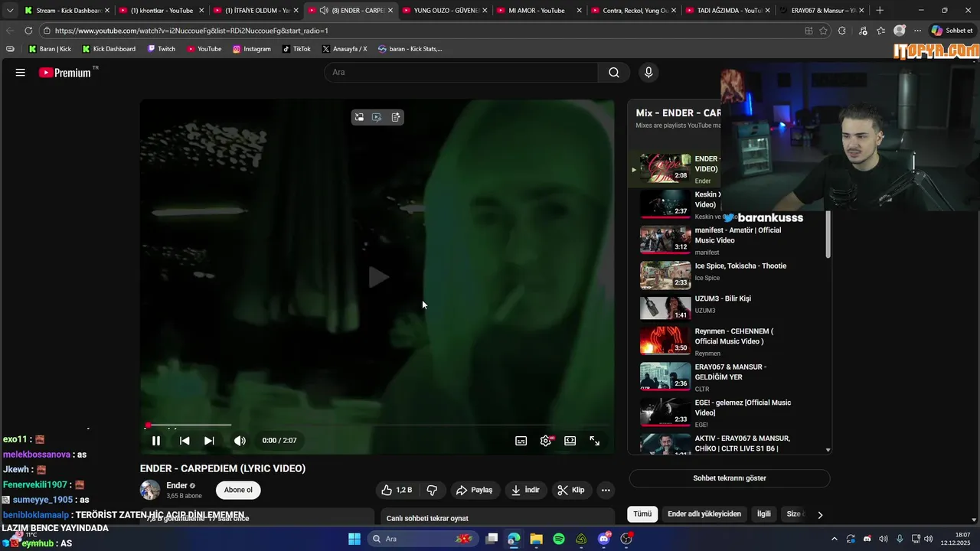Focus the YouTube search field 'Ara'
Screen dimensions: 980x551
462,73
